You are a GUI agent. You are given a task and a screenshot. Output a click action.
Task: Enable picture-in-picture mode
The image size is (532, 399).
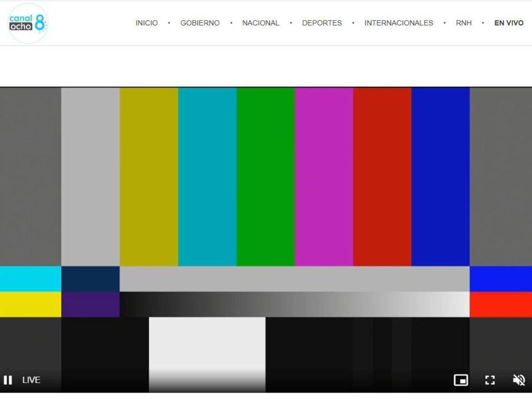(461, 380)
